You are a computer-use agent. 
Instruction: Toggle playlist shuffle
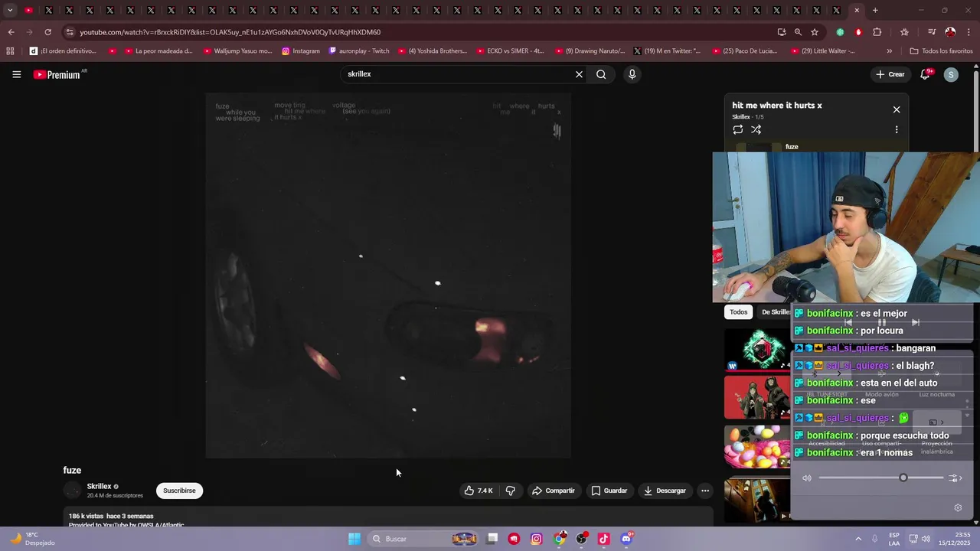756,129
